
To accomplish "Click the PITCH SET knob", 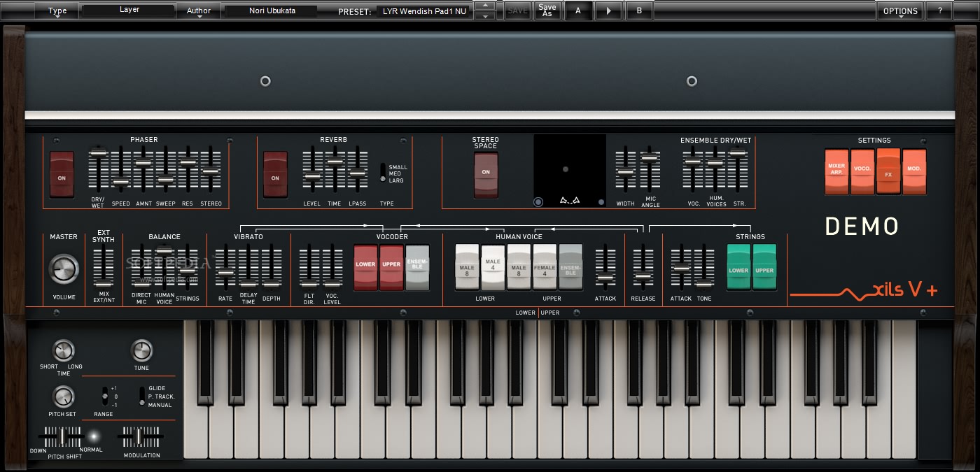I will tap(63, 397).
